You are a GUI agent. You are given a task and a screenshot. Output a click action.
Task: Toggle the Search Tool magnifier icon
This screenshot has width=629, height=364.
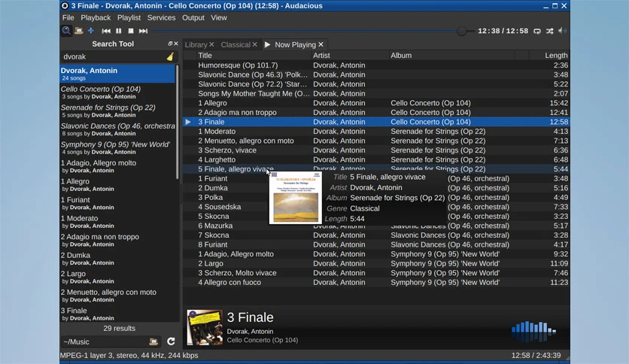(x=66, y=31)
